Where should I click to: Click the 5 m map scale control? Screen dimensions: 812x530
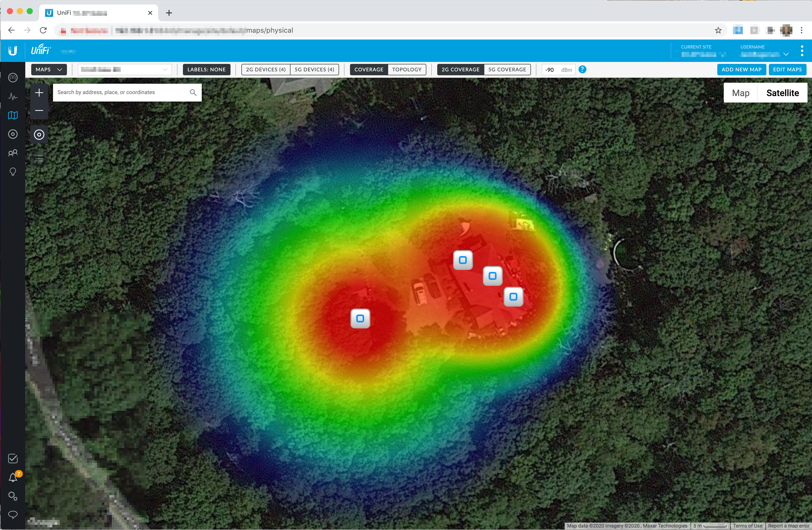[710, 526]
